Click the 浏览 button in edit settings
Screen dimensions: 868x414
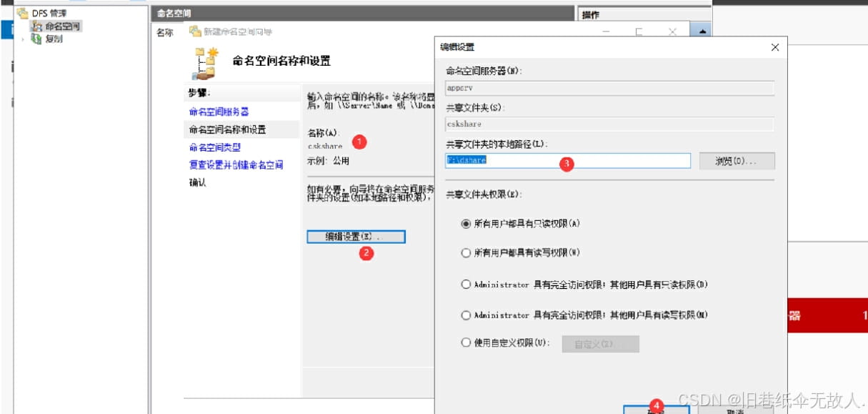point(737,160)
